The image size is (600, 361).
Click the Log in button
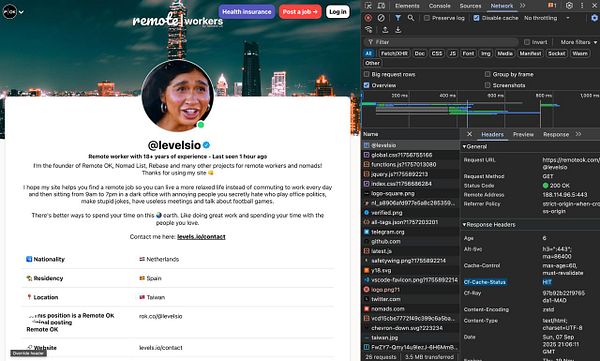click(x=338, y=12)
